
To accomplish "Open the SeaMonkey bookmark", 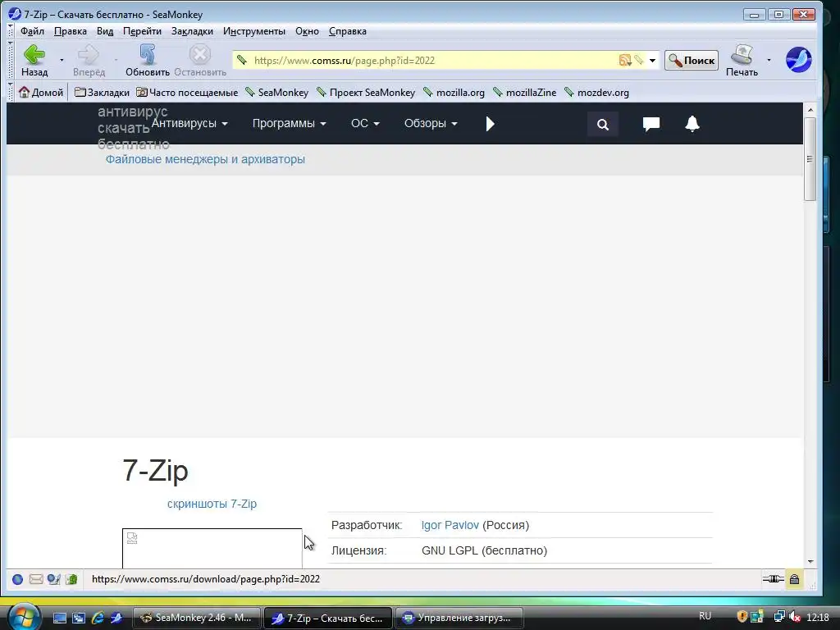I will (277, 92).
